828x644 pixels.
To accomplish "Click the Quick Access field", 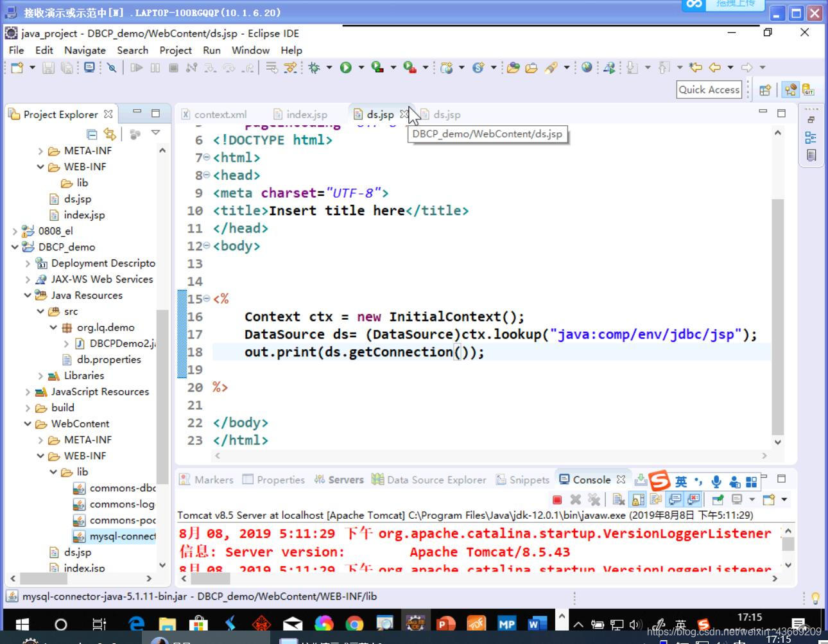I will [x=709, y=90].
